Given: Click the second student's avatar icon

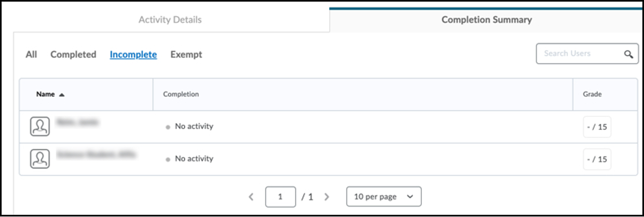Looking at the screenshot, I should (40, 158).
